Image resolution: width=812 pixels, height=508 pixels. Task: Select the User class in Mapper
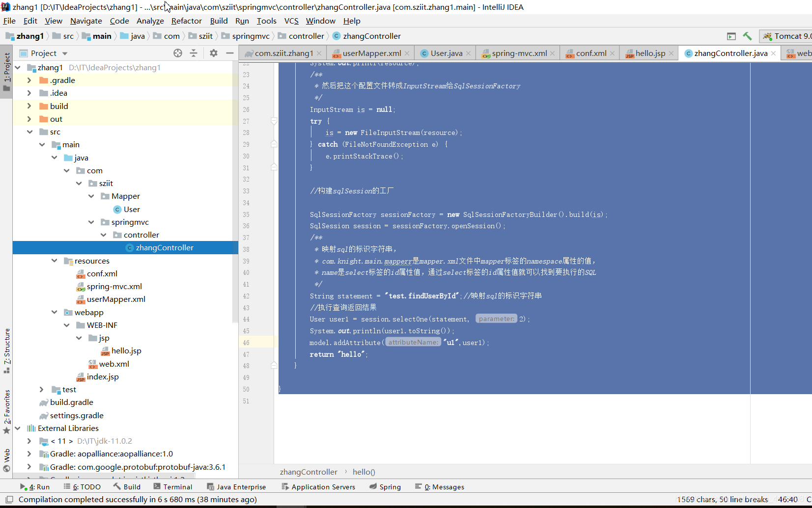127,209
